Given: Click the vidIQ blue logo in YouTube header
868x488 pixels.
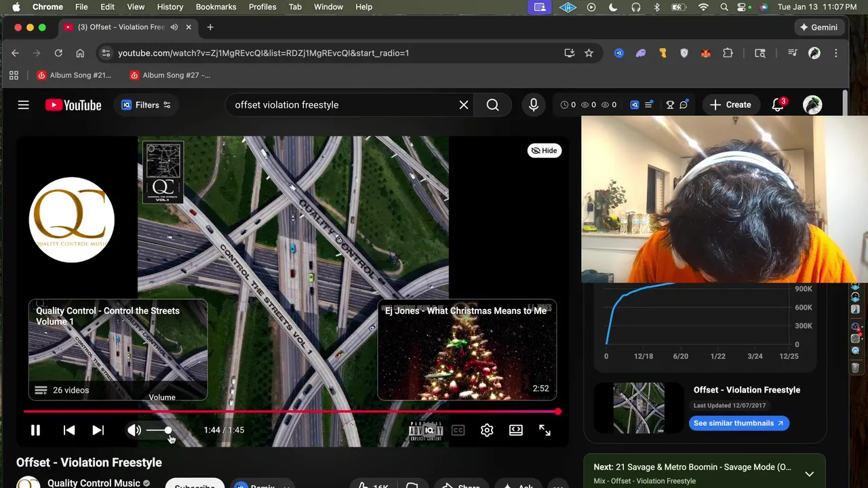Looking at the screenshot, I should 634,105.
